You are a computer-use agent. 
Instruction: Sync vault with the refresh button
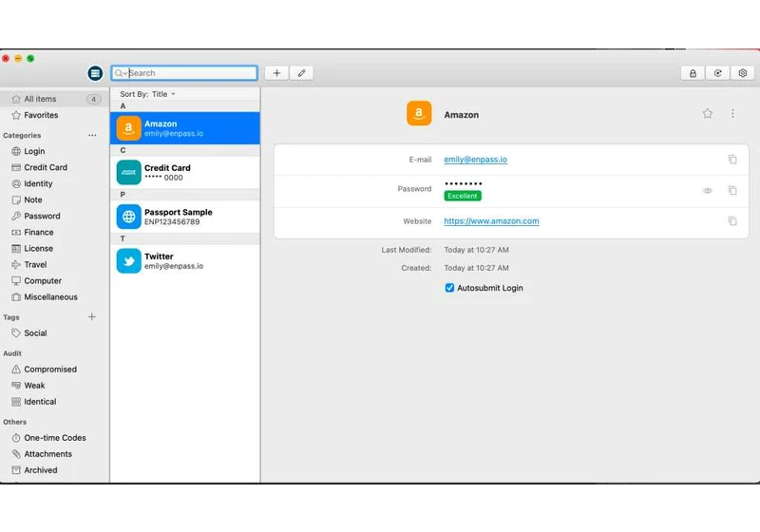[718, 73]
